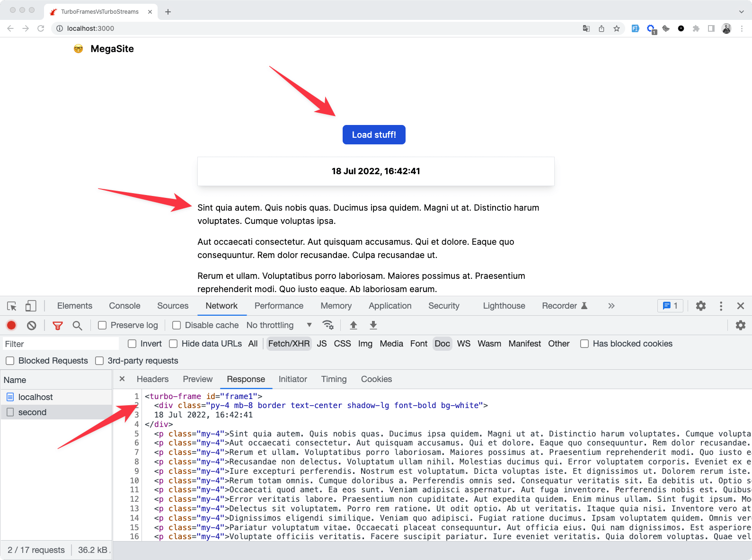This screenshot has width=752, height=560.
Task: Click the Filter text input field
Action: point(61,344)
